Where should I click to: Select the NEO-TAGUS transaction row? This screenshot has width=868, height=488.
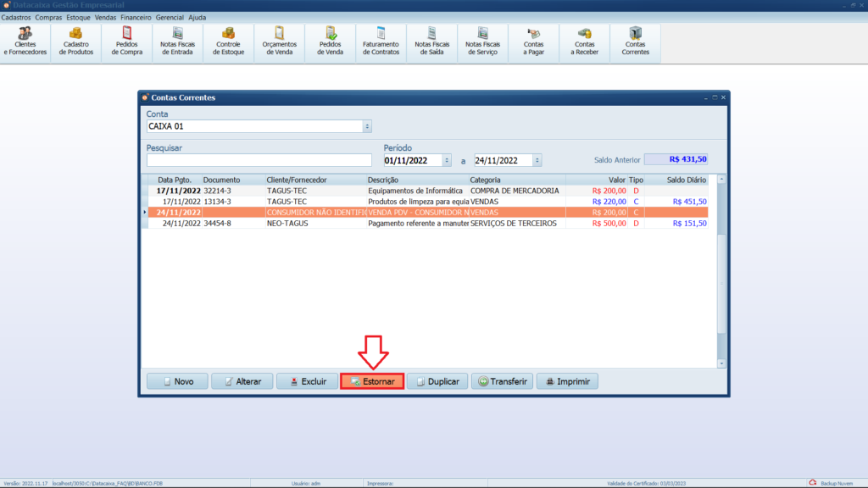(339, 224)
